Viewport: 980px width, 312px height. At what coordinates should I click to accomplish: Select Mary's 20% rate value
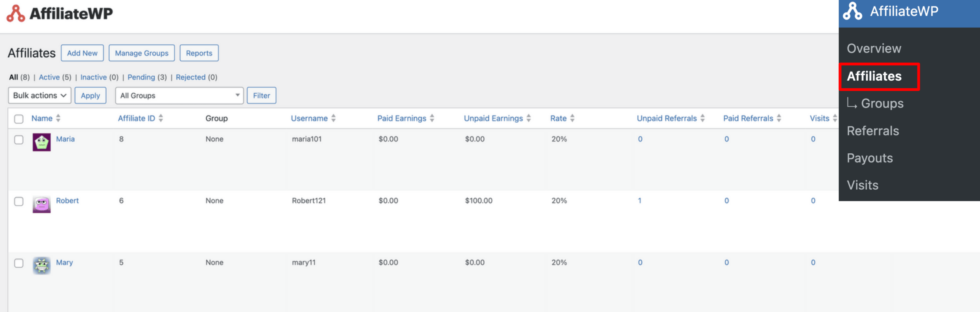559,262
